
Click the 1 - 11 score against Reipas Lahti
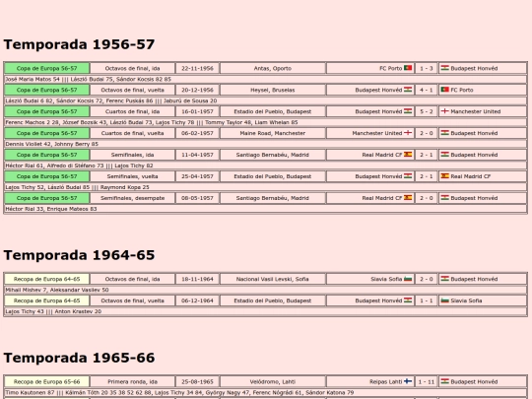(x=427, y=381)
